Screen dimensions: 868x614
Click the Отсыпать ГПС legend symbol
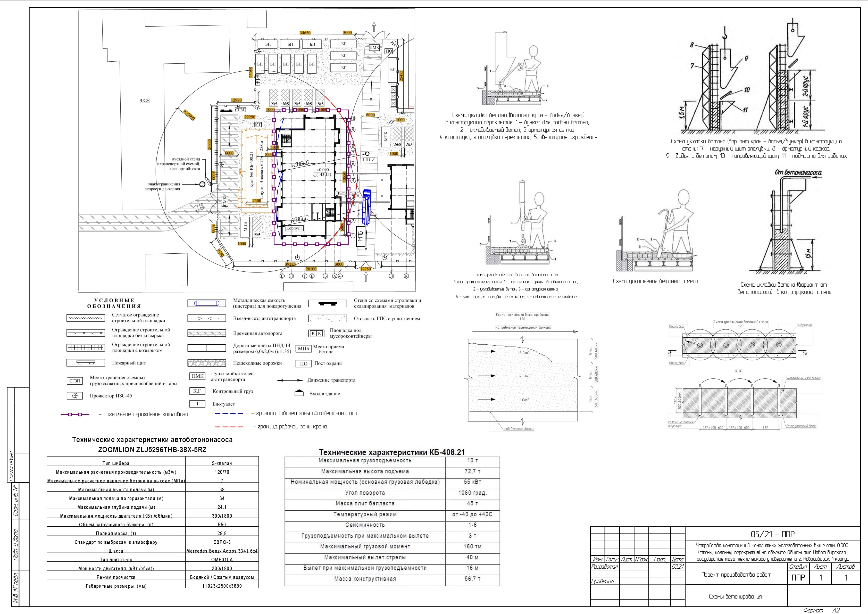328,318
